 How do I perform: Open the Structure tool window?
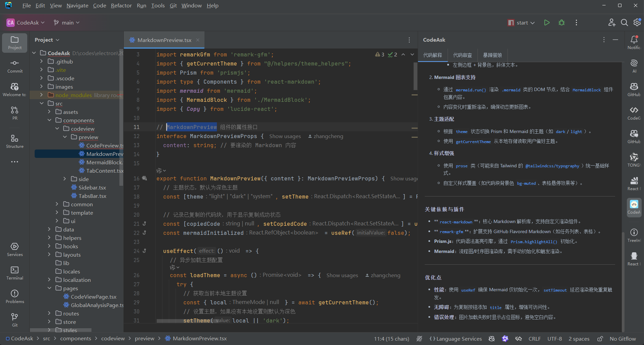pyautogui.click(x=14, y=140)
